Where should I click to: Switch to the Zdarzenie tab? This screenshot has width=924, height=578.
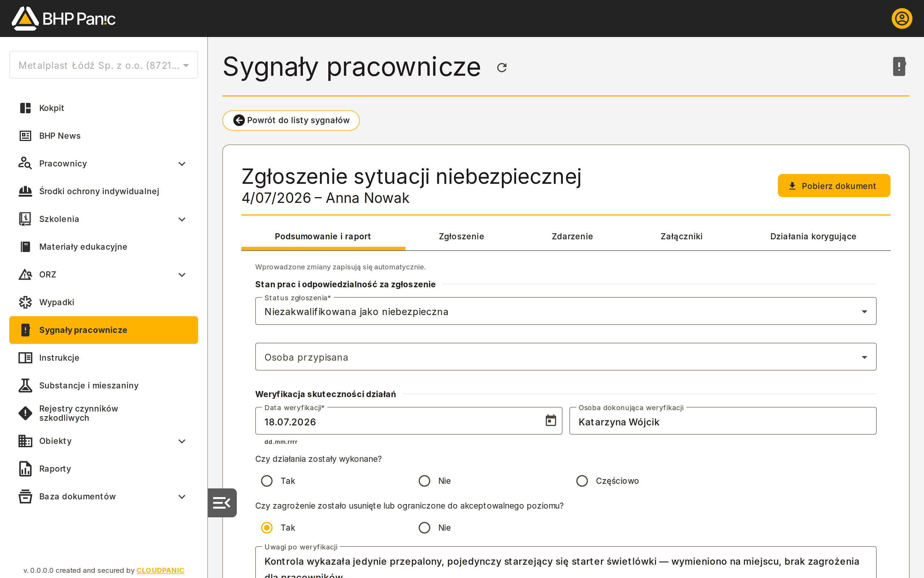572,237
